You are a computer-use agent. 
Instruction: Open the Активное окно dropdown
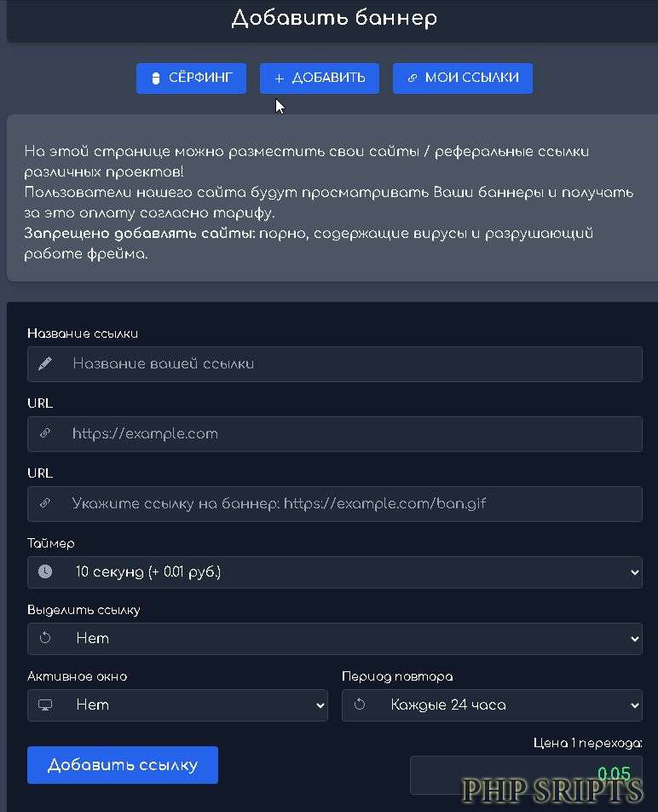pos(177,705)
